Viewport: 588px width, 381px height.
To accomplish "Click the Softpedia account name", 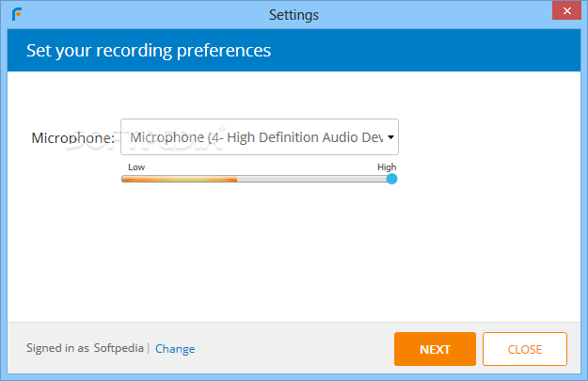I will click(x=119, y=348).
